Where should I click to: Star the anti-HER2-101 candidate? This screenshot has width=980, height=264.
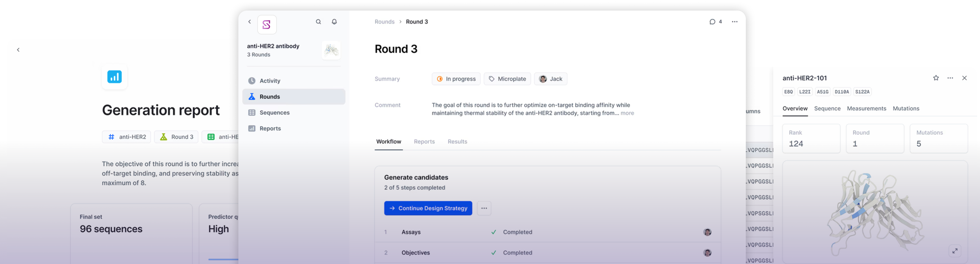[x=936, y=78]
